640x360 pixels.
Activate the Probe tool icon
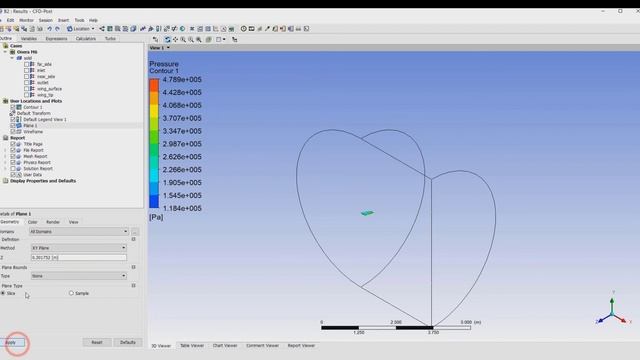point(267,29)
